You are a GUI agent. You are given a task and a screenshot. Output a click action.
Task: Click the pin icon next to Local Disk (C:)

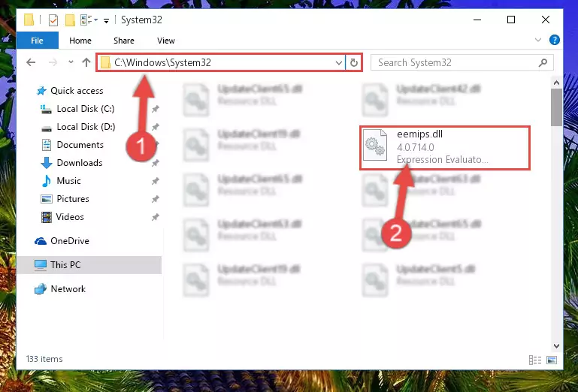pos(155,109)
